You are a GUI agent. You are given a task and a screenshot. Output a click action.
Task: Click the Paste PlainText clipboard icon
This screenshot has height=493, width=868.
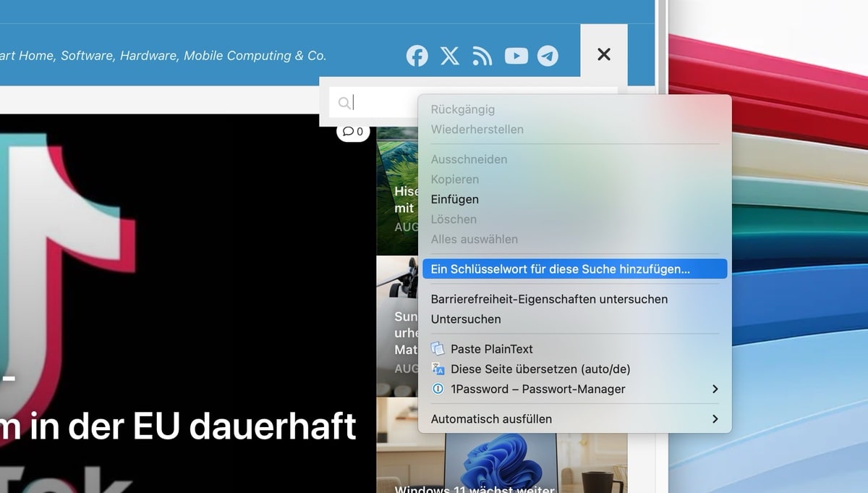click(438, 348)
